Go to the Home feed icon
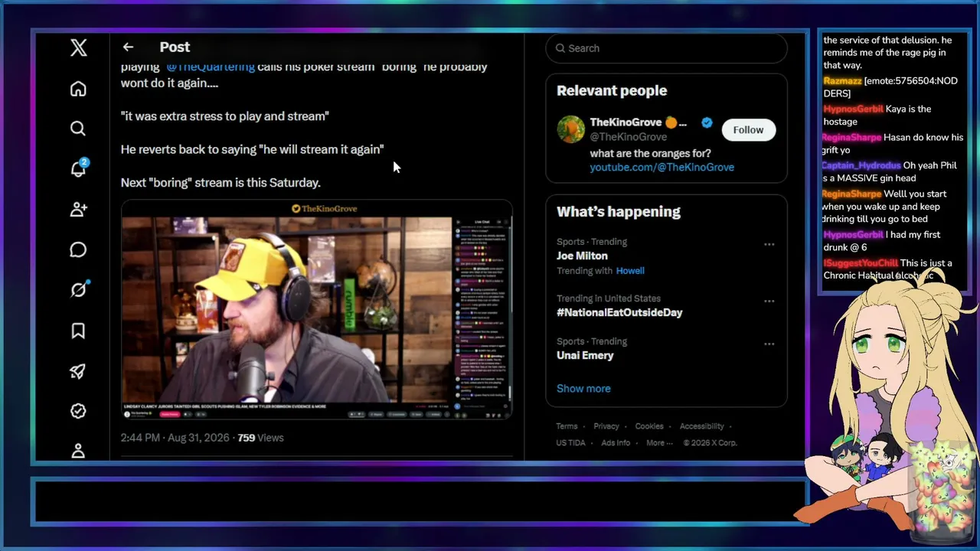Image resolution: width=980 pixels, height=551 pixels. click(78, 89)
